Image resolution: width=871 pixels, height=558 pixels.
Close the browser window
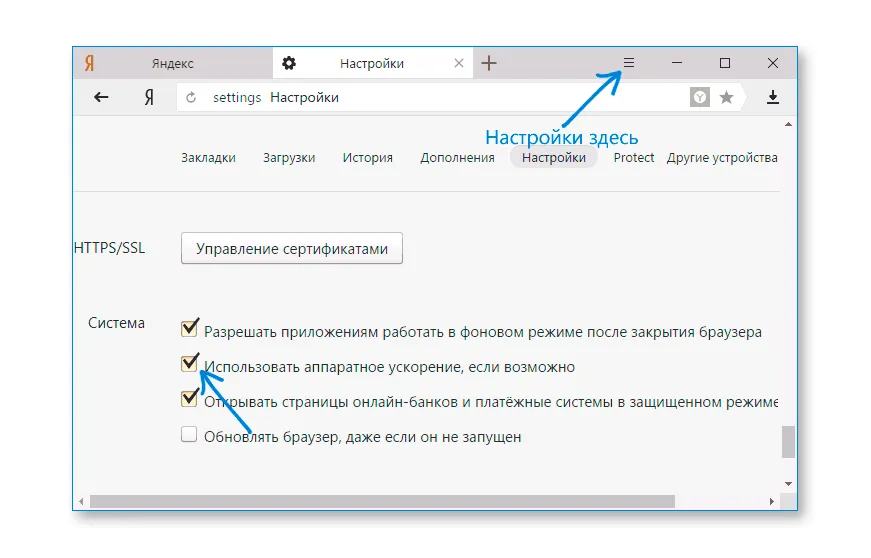click(773, 63)
